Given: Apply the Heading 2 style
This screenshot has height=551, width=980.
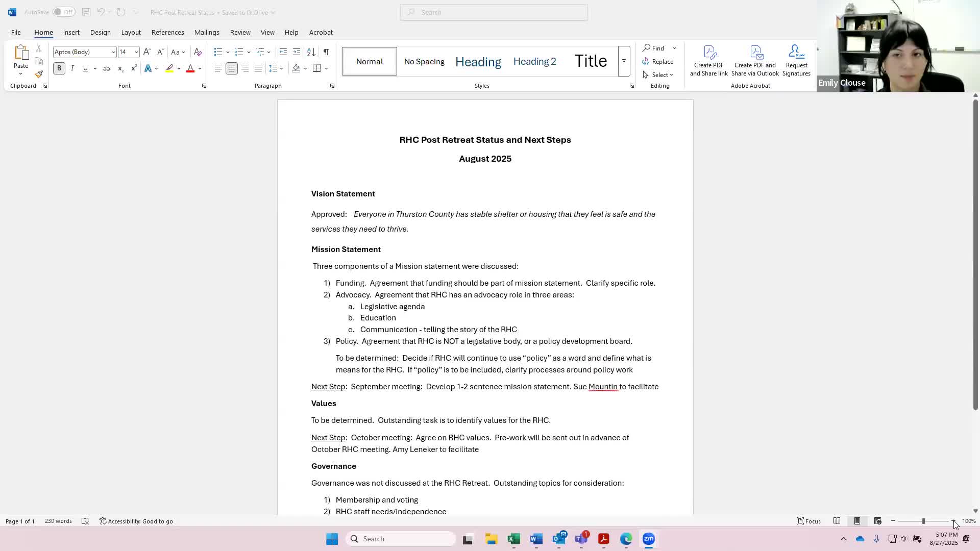Looking at the screenshot, I should [534, 61].
